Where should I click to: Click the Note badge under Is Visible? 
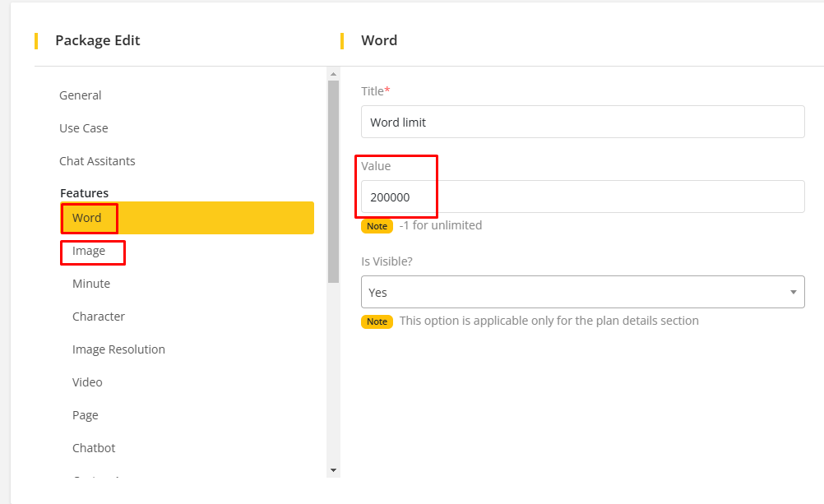[377, 321]
